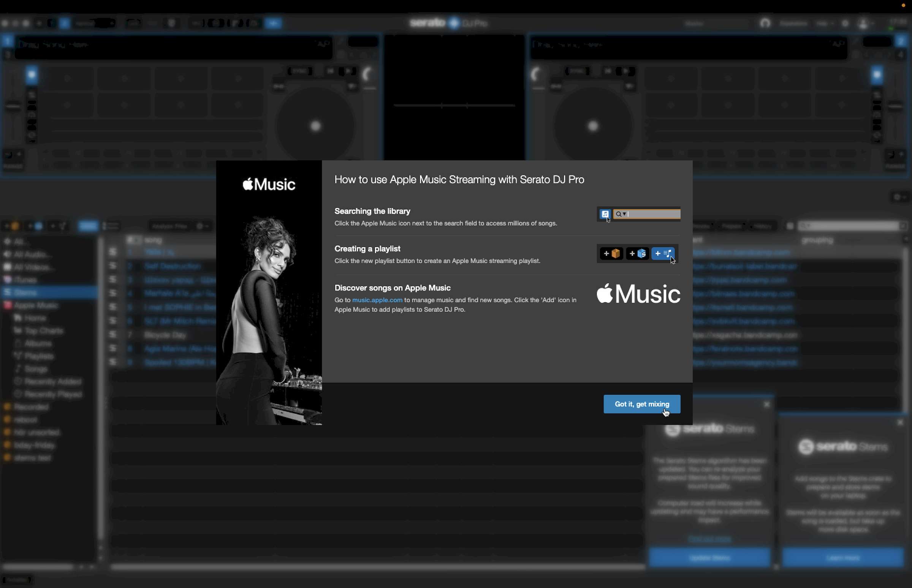Open Home under Apple Music
Viewport: 912px width, 588px height.
30,318
